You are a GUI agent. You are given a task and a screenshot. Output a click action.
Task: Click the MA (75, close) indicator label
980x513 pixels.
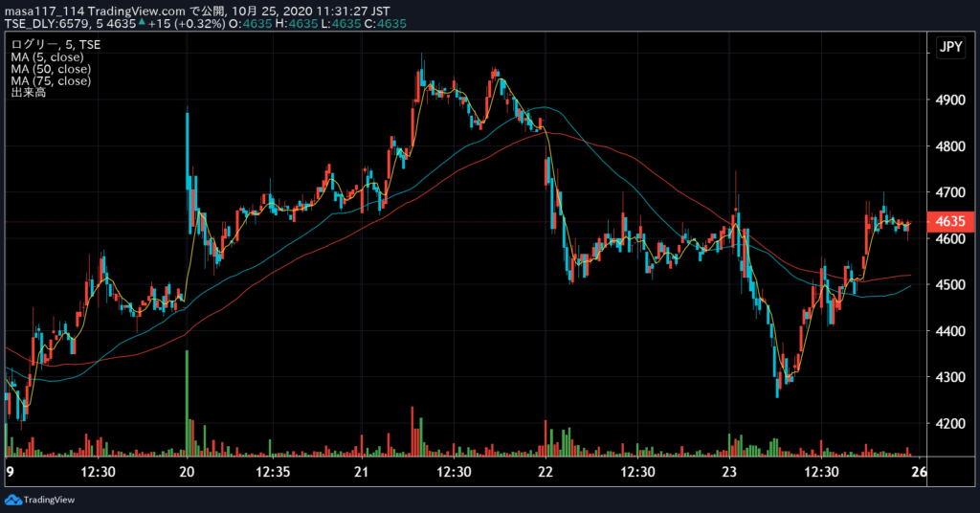coord(51,80)
